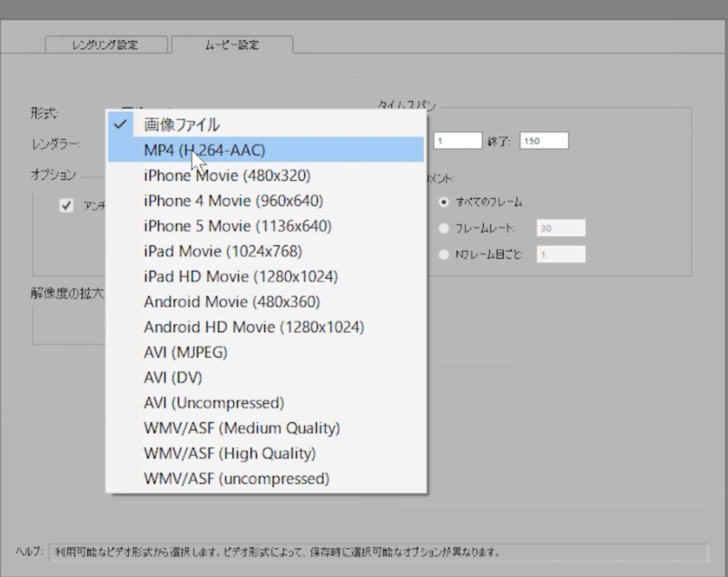Choose 画像ファイル from the format list
Viewport: 728px width, 577px height.
181,125
